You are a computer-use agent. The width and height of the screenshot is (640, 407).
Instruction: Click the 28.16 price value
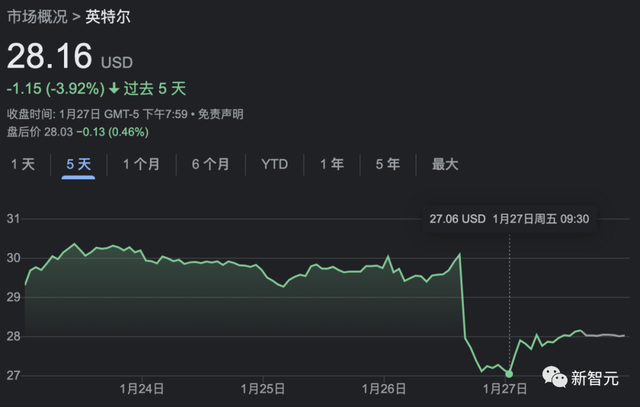(x=50, y=56)
